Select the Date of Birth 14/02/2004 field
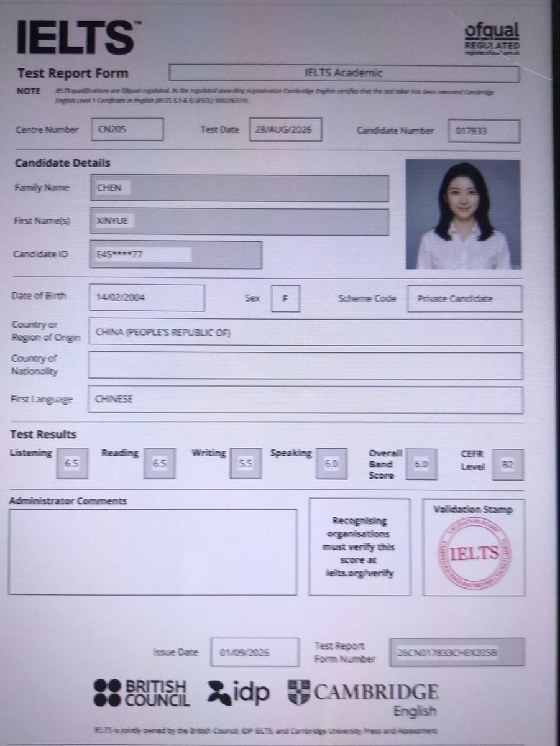The width and height of the screenshot is (560, 746). tap(147, 298)
